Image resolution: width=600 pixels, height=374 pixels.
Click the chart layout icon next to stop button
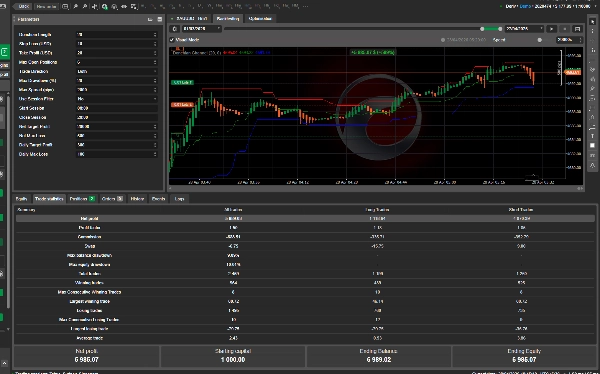(577, 29)
